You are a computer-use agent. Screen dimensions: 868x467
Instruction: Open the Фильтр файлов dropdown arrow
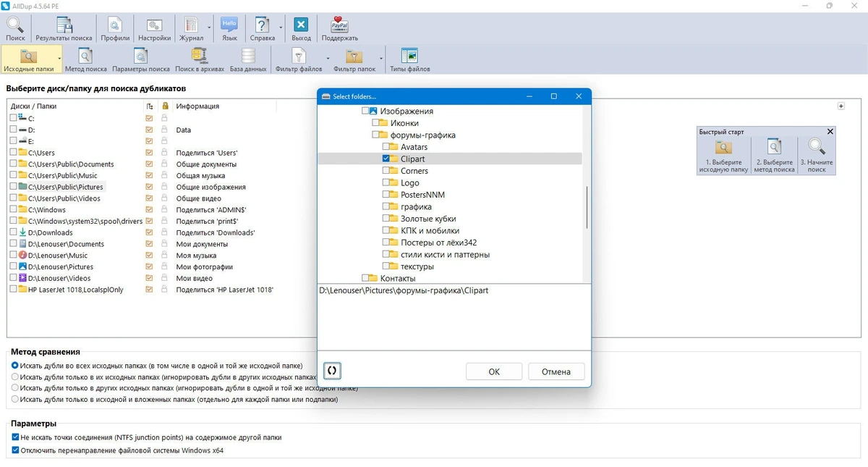point(328,59)
